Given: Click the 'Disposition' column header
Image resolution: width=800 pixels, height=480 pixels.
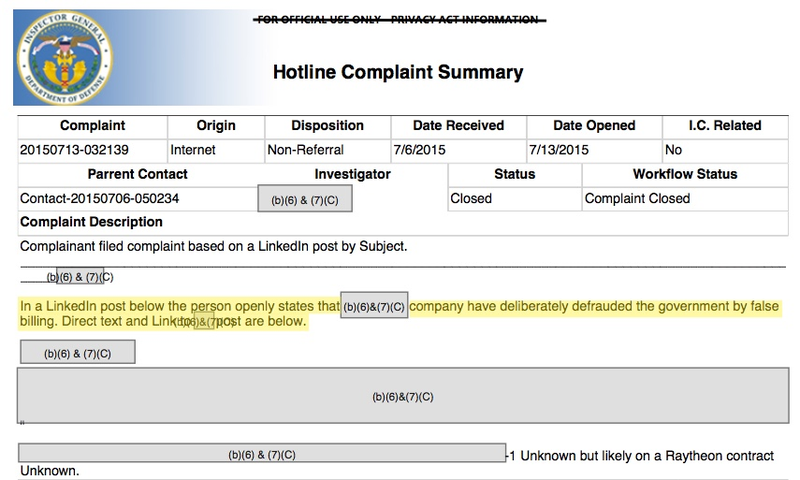Looking at the screenshot, I should (328, 125).
